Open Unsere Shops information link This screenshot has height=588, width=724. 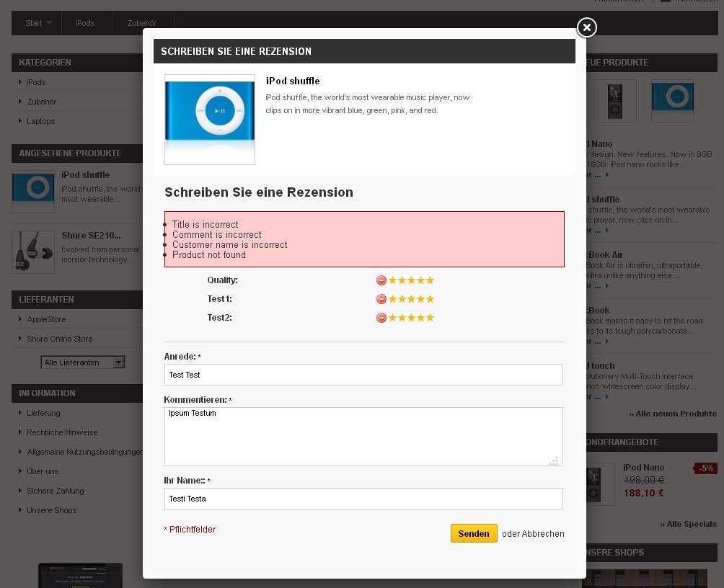[x=52, y=510]
